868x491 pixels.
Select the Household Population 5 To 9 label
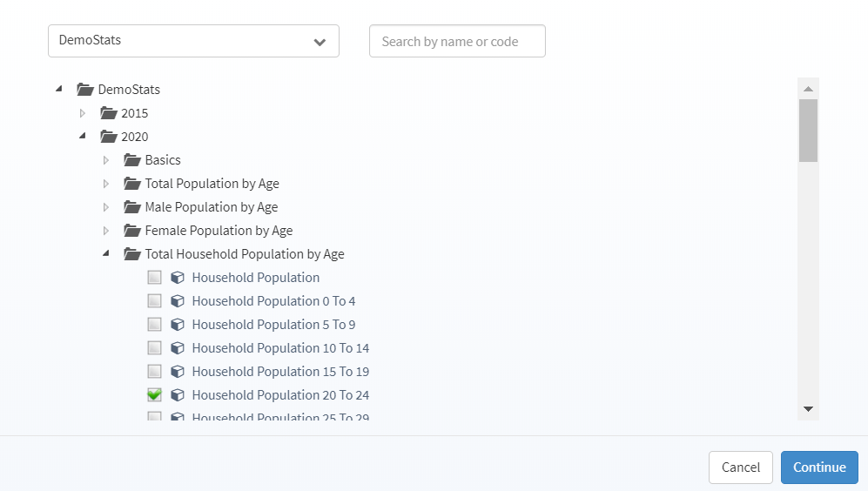[273, 325]
